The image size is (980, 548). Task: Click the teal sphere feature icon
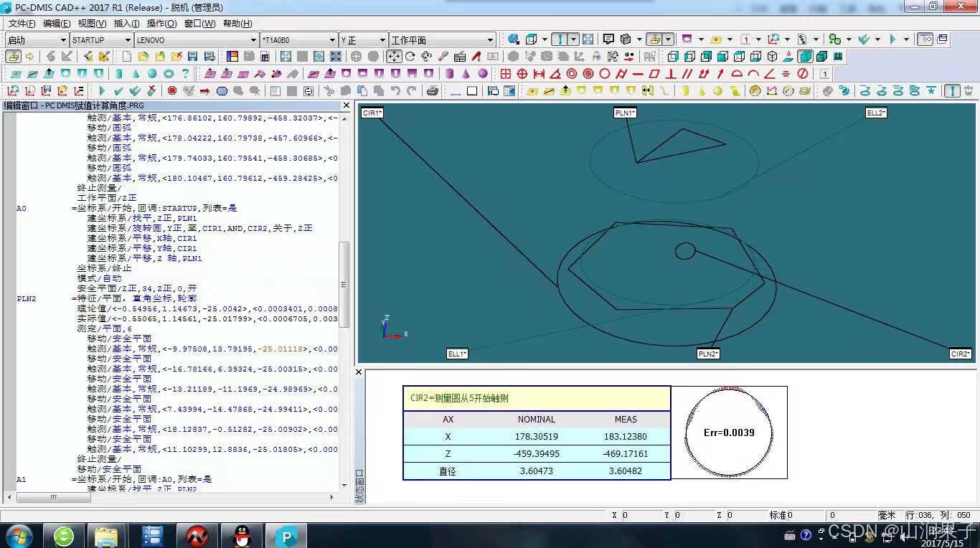(x=152, y=73)
